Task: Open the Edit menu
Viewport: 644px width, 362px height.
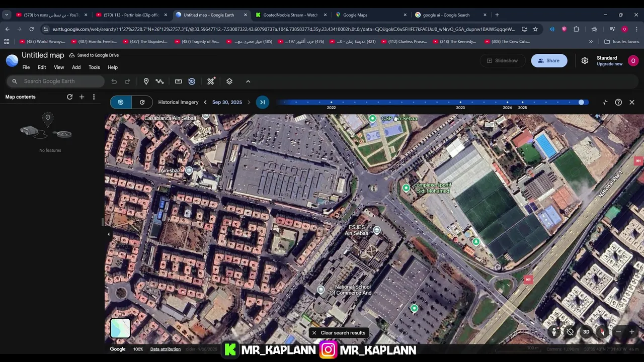Action: [42, 67]
